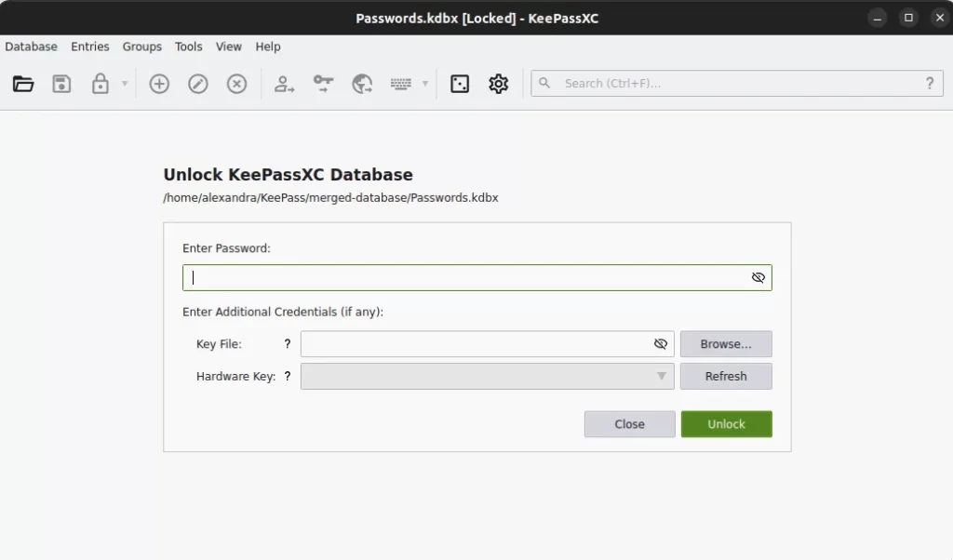Browse for a key file

click(x=726, y=343)
